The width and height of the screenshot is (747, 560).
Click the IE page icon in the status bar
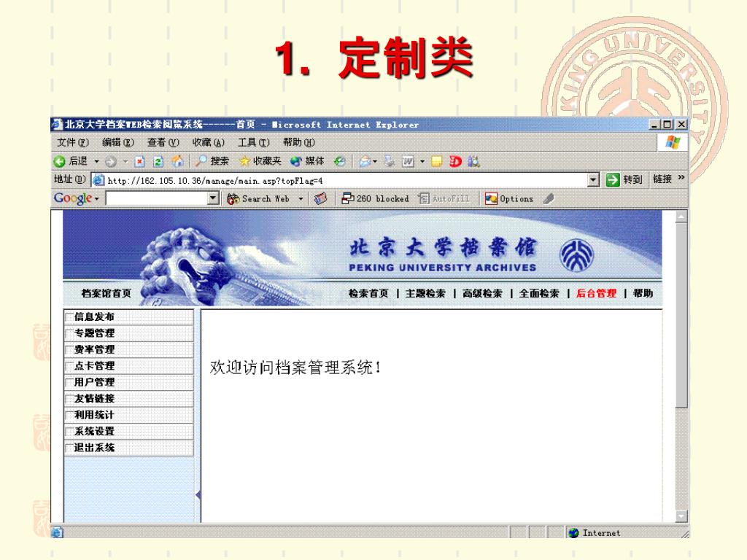click(57, 532)
